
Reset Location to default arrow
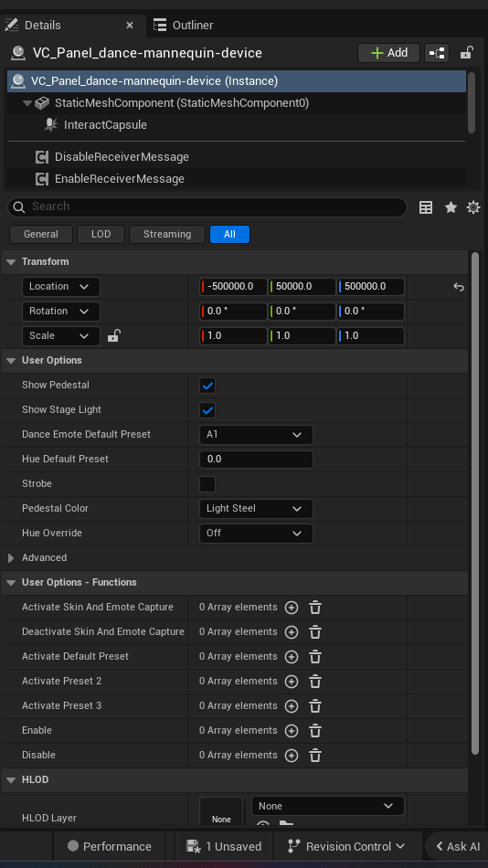[458, 287]
